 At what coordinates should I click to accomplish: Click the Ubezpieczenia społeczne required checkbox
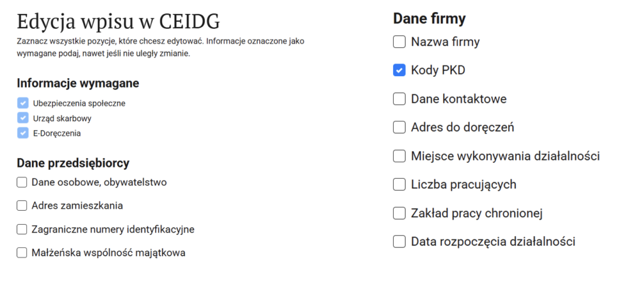tap(23, 103)
